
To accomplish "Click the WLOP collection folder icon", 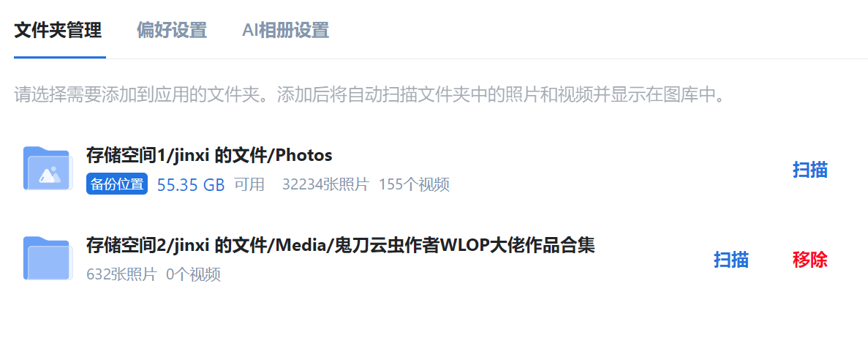I will tap(48, 258).
